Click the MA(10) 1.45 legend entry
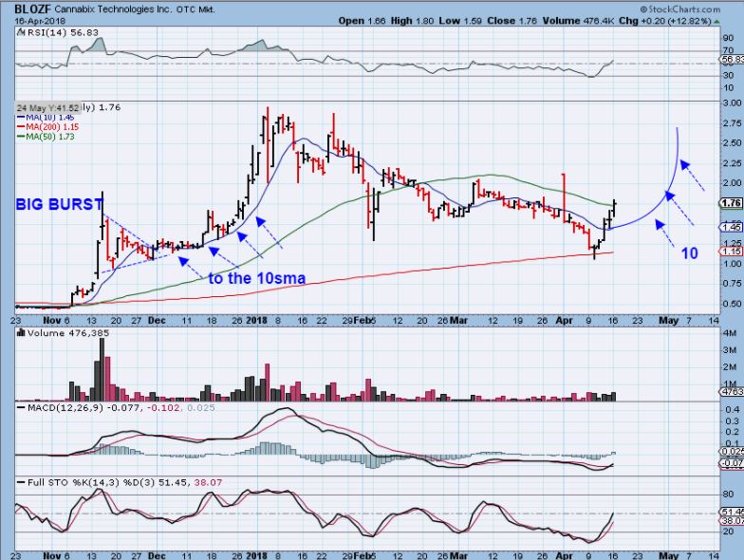 tap(46, 118)
